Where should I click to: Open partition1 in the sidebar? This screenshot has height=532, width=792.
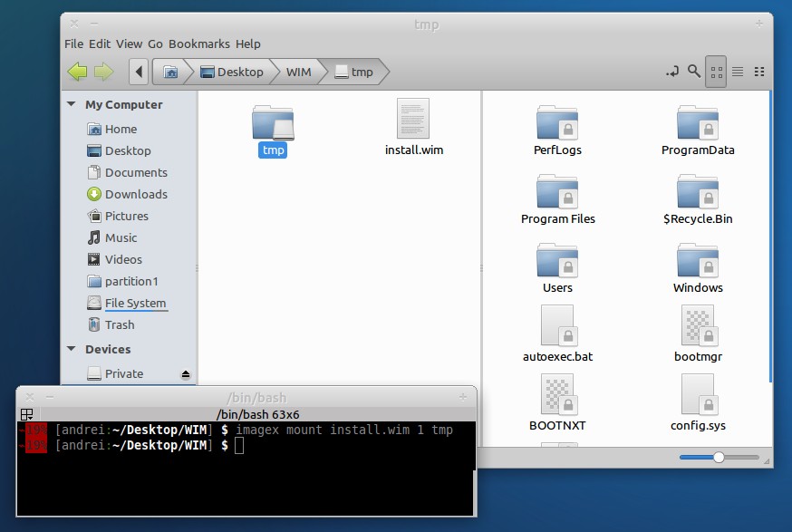[130, 281]
